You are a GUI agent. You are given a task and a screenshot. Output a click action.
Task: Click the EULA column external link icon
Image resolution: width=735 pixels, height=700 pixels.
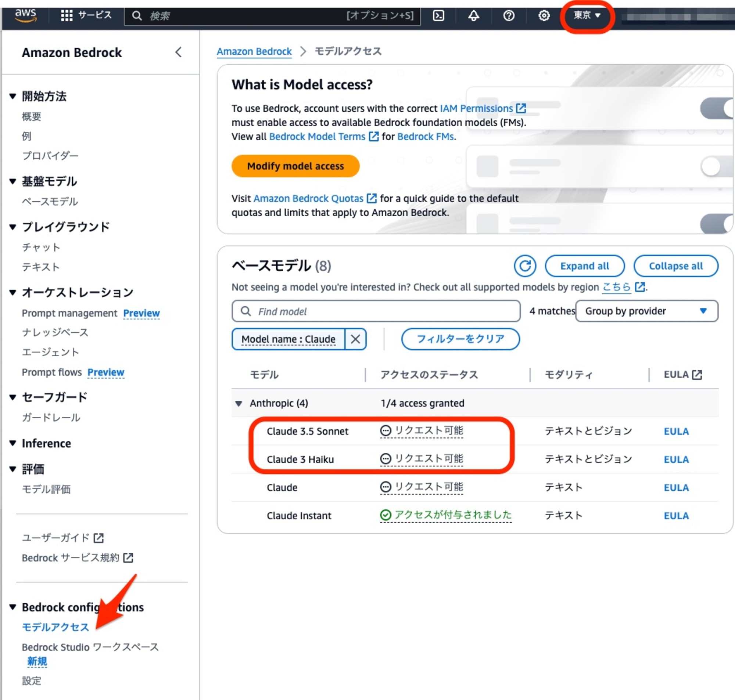[696, 374]
